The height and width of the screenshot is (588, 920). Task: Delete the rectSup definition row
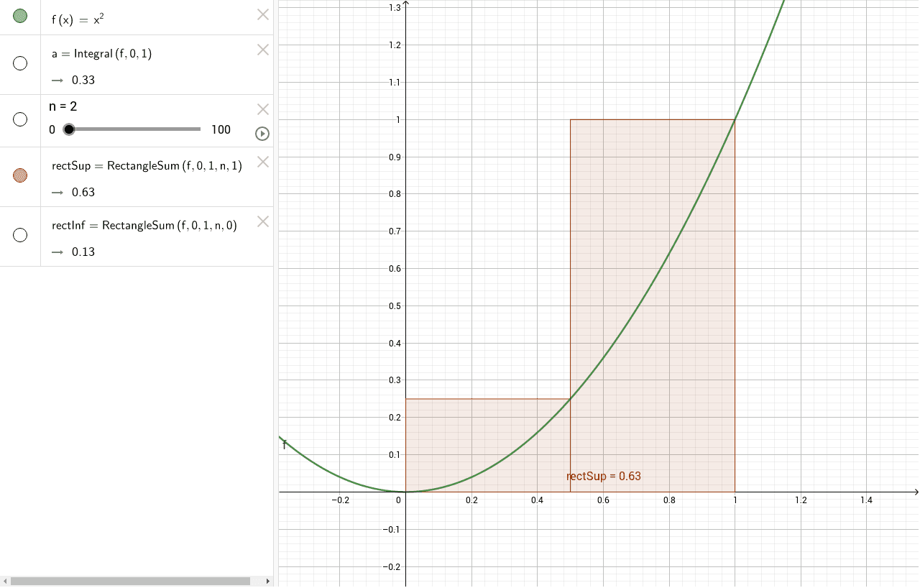[262, 162]
